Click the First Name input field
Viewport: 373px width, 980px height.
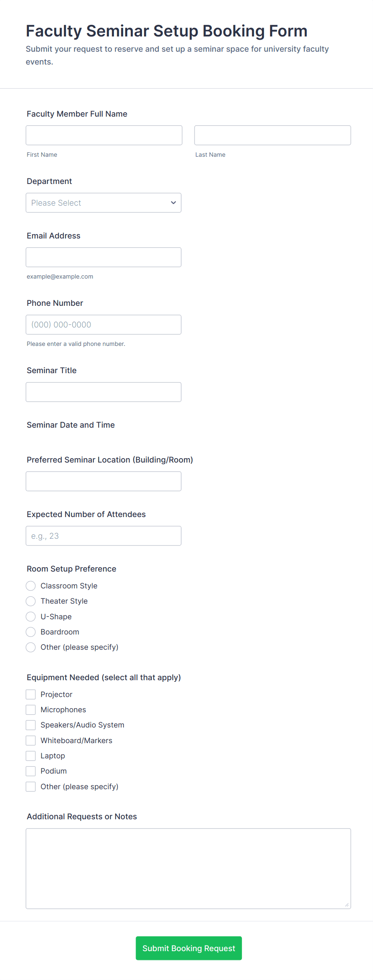104,135
